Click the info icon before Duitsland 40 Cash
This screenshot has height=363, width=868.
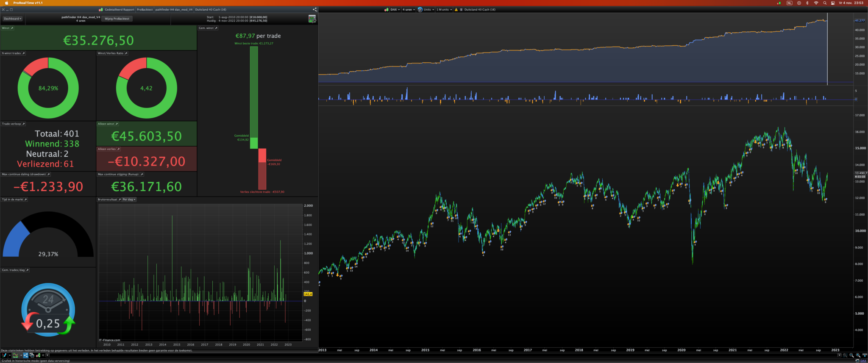point(461,9)
